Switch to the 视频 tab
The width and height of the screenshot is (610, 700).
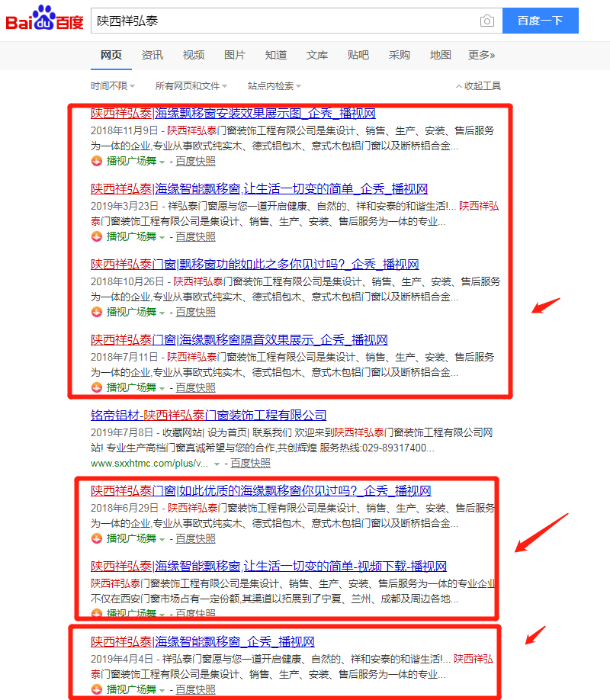tap(194, 55)
